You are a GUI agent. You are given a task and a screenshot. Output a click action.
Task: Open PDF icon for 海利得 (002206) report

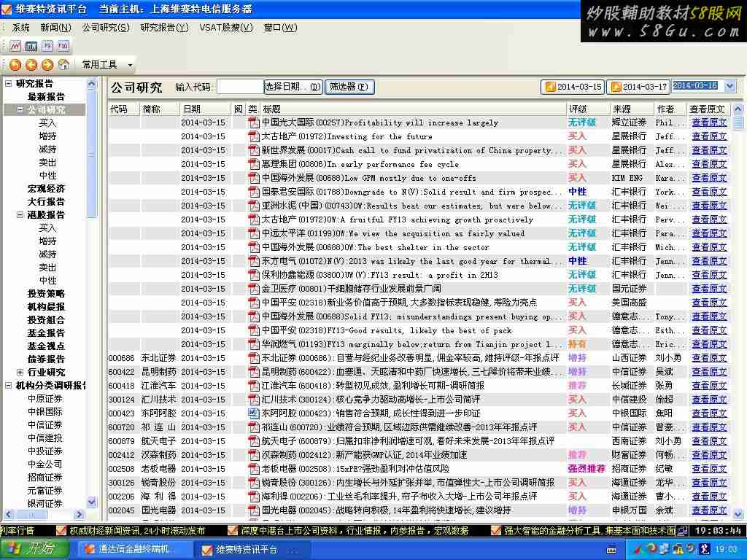[x=254, y=497]
